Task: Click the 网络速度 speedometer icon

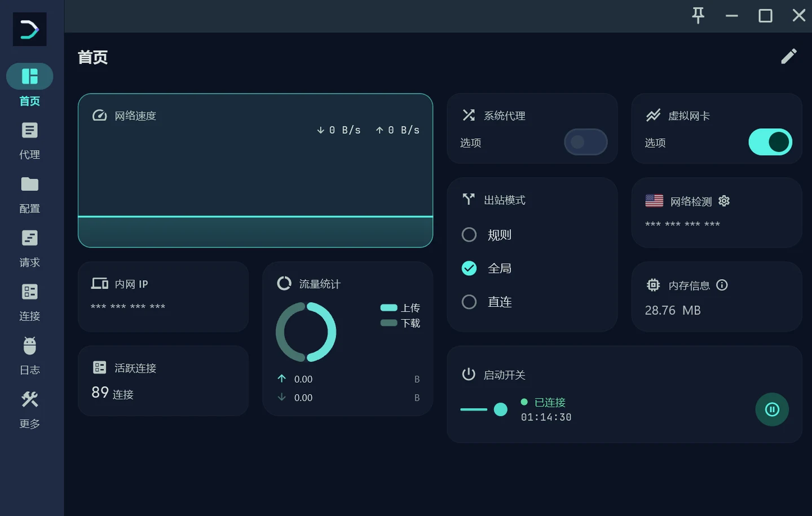Action: [99, 115]
